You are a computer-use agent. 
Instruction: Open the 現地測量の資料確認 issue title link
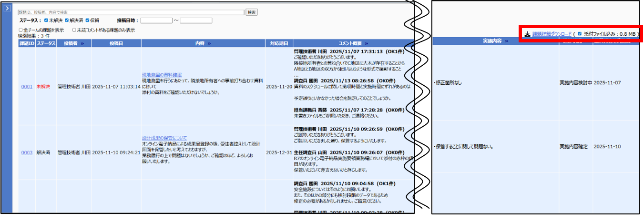(162, 75)
